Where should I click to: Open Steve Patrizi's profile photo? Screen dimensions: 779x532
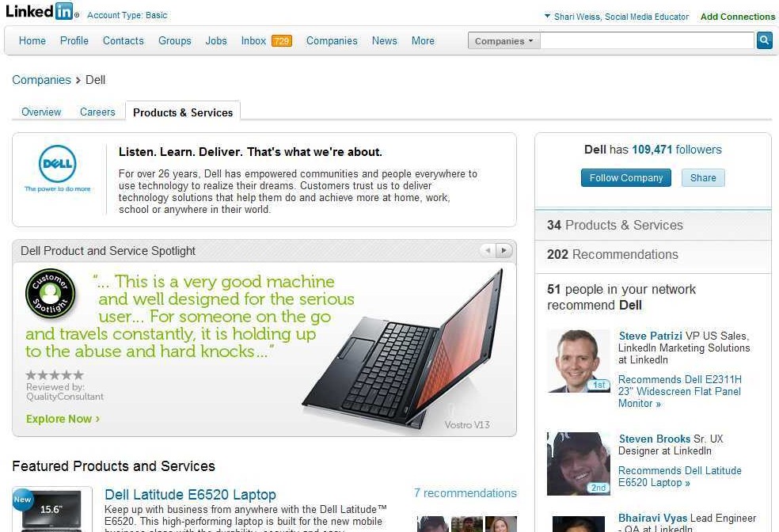[x=578, y=361]
